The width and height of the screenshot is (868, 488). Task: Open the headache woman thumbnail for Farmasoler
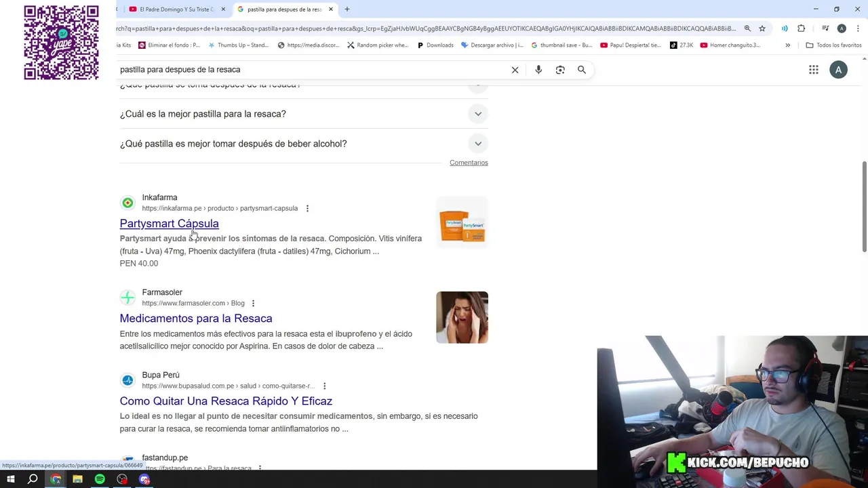pos(462,317)
